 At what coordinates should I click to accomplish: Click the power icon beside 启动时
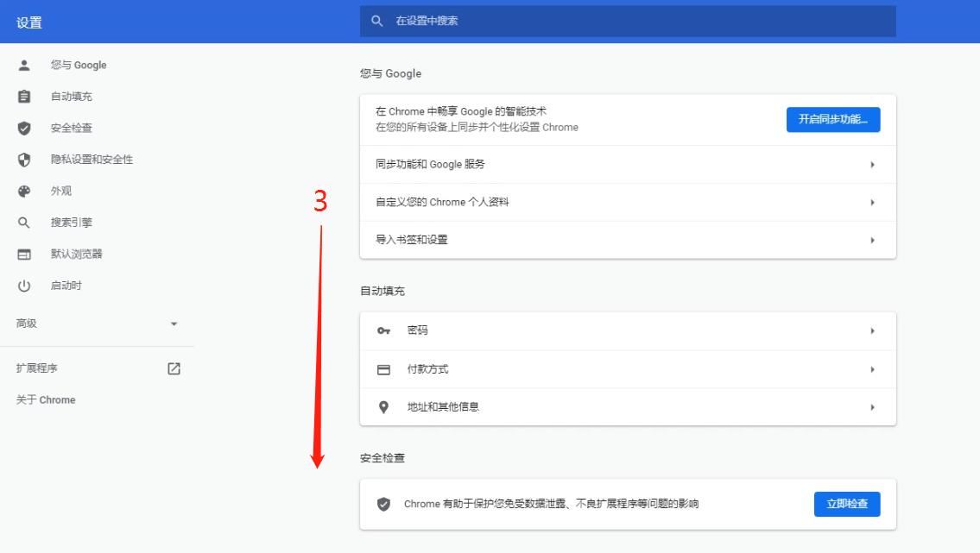(24, 286)
